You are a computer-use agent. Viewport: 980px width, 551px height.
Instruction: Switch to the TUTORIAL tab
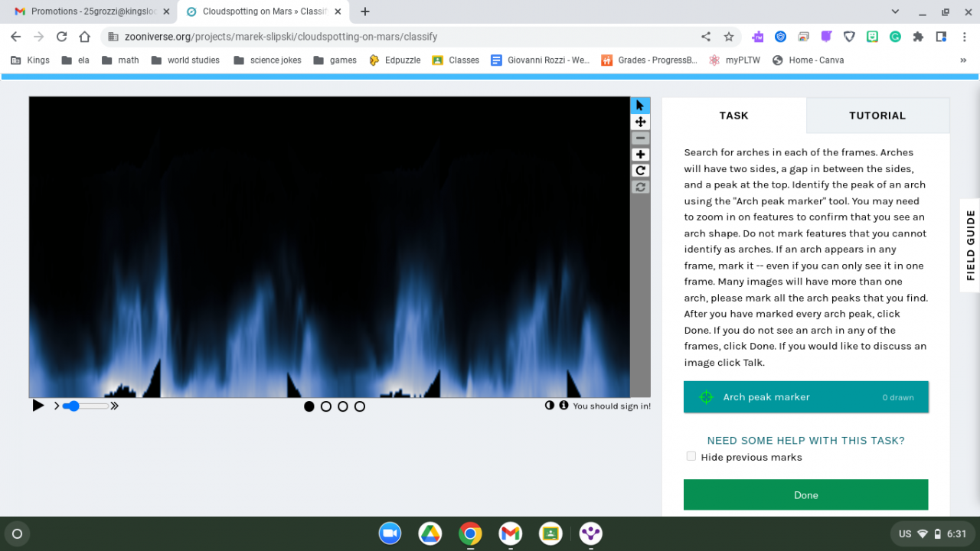pyautogui.click(x=877, y=116)
